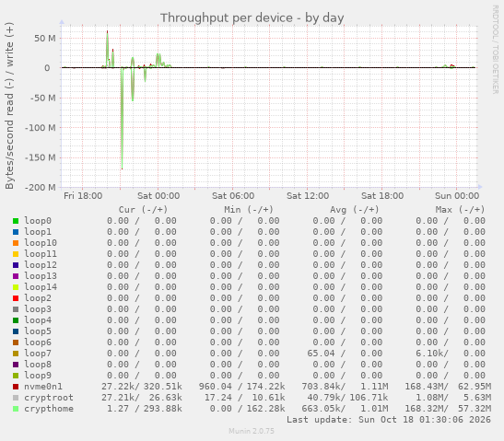The height and width of the screenshot is (441, 504).
Task: Click the loop13 purple legend swatch
Action: 16,276
